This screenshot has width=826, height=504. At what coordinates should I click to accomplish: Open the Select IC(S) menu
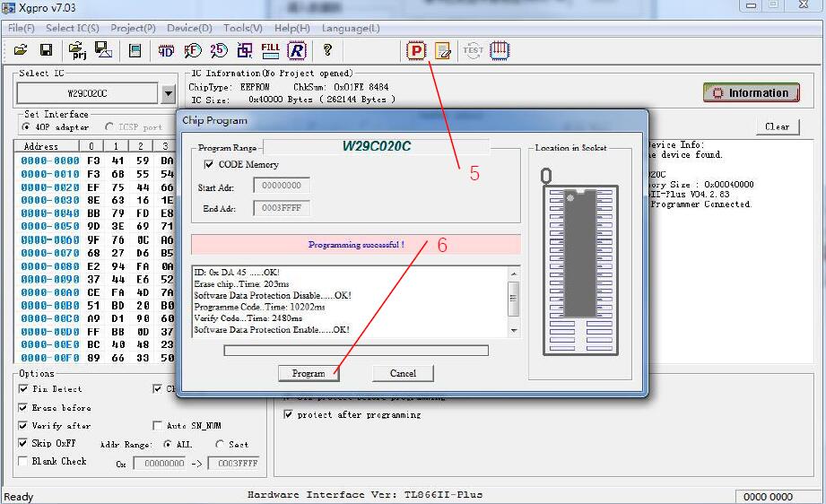72,28
